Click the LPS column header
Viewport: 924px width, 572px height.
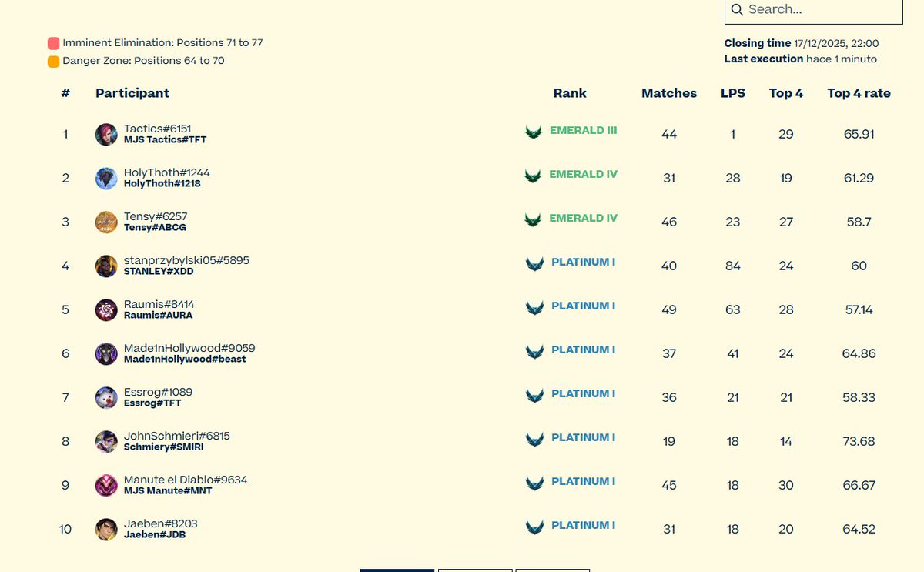(x=733, y=93)
